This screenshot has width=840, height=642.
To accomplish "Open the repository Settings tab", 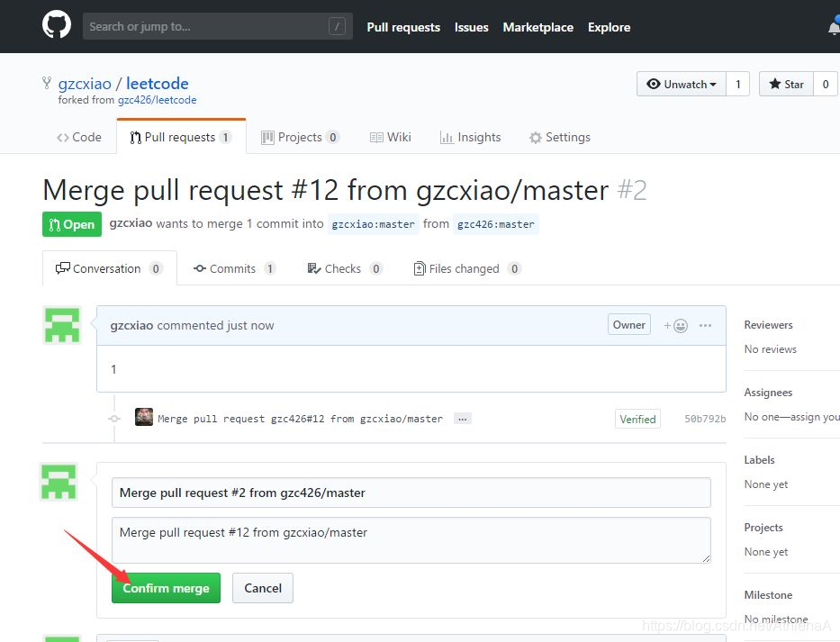I will tap(560, 137).
